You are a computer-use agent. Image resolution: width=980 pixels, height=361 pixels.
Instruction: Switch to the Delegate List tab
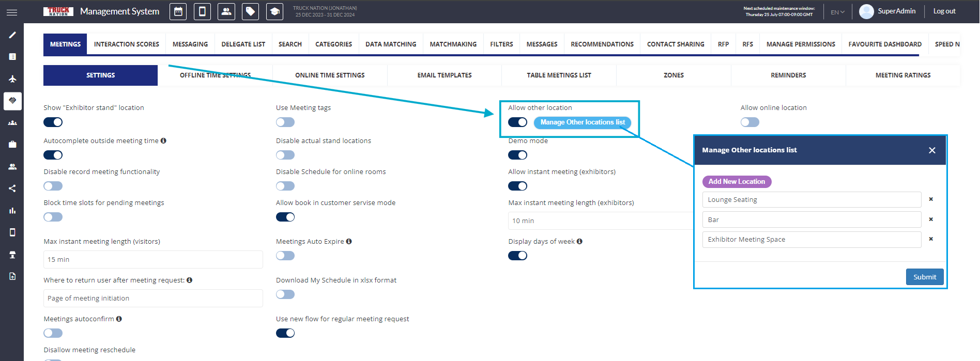pos(243,44)
